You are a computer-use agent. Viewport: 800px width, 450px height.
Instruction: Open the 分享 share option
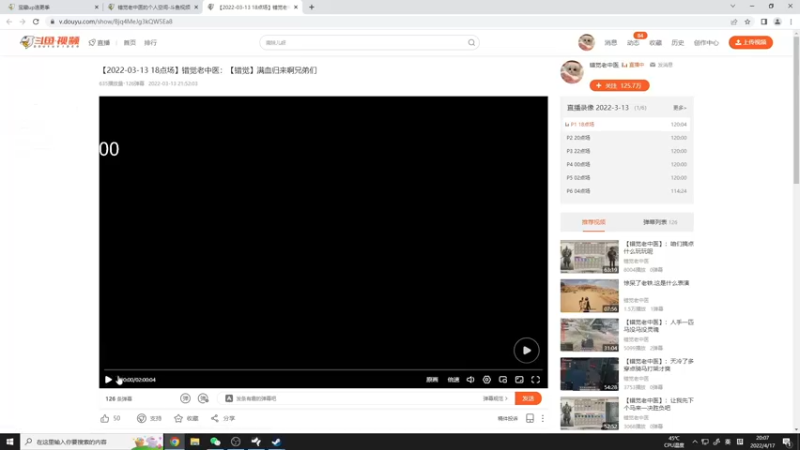[x=223, y=418]
